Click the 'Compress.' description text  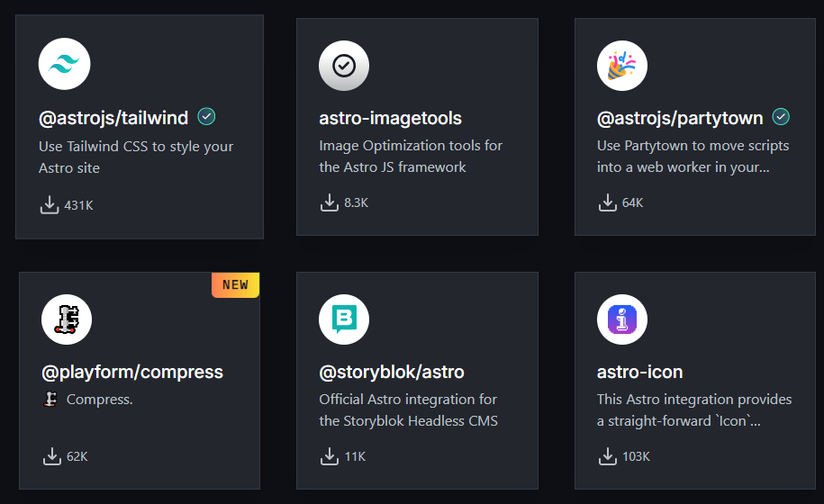coord(99,400)
